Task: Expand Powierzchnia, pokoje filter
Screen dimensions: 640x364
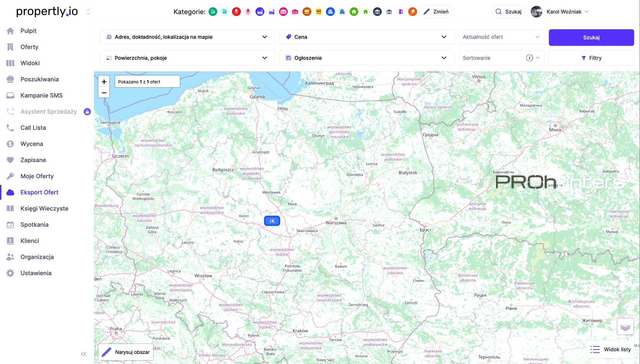Action: coord(187,58)
